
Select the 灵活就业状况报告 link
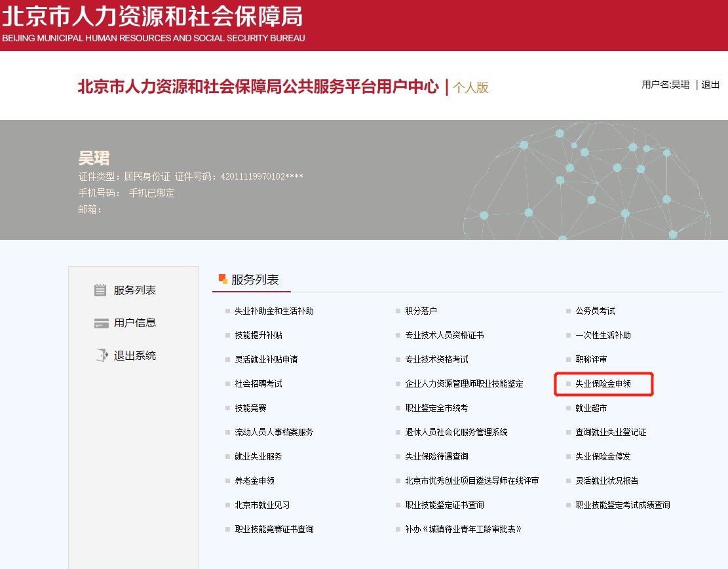(x=607, y=481)
